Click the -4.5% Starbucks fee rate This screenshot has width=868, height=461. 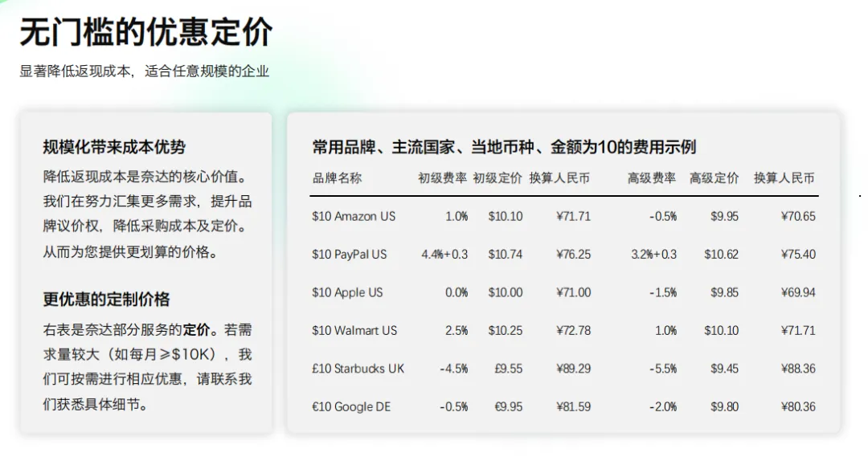tap(454, 369)
